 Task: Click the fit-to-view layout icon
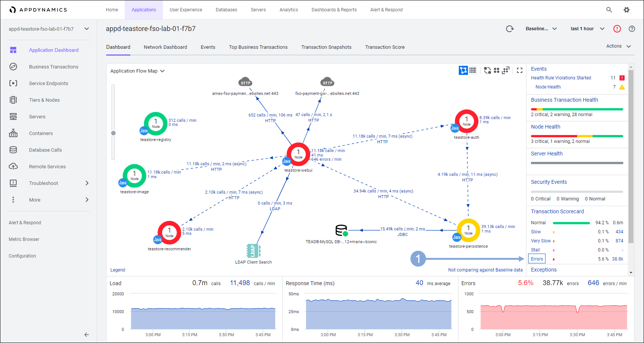[x=506, y=70]
